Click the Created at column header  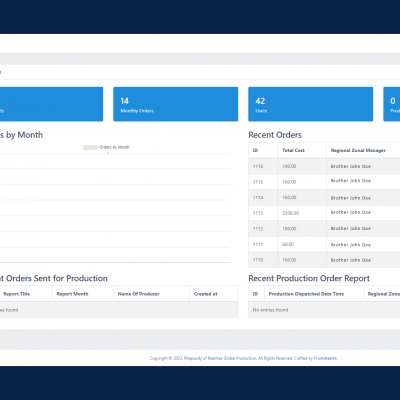[206, 294]
